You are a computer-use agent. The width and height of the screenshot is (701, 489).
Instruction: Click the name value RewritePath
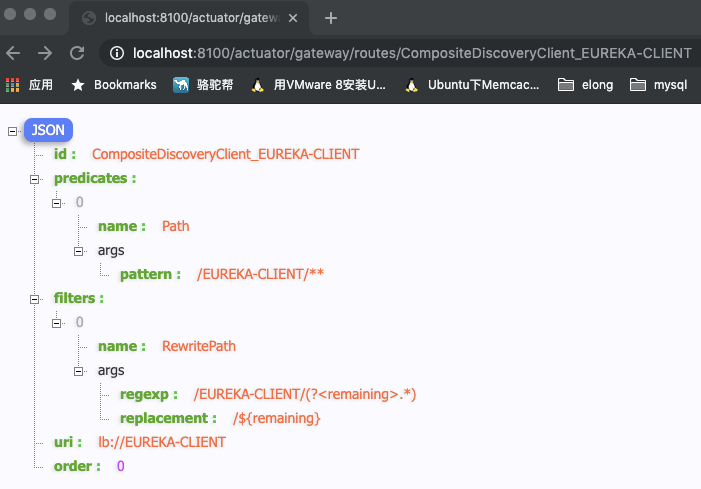click(x=198, y=346)
